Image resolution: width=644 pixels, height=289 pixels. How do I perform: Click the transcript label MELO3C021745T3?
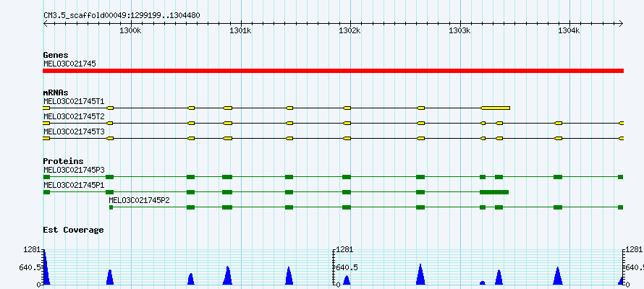tap(74, 131)
